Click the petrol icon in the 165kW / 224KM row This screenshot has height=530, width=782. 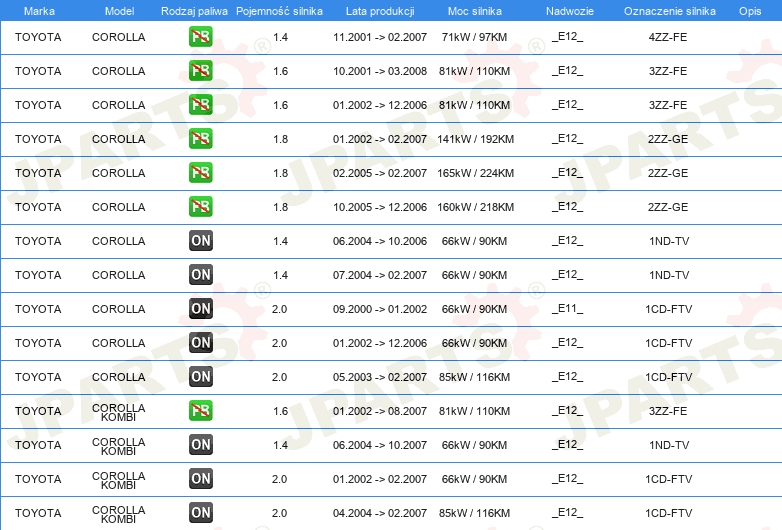200,173
